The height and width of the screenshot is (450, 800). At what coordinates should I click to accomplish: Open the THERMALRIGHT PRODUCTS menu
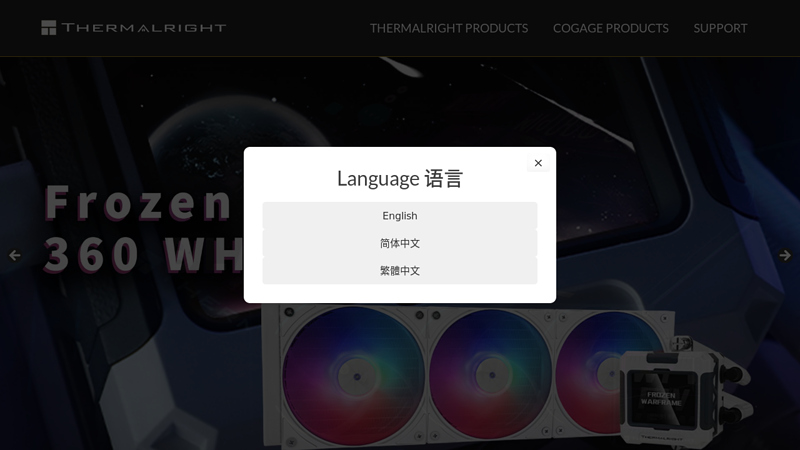click(x=449, y=28)
